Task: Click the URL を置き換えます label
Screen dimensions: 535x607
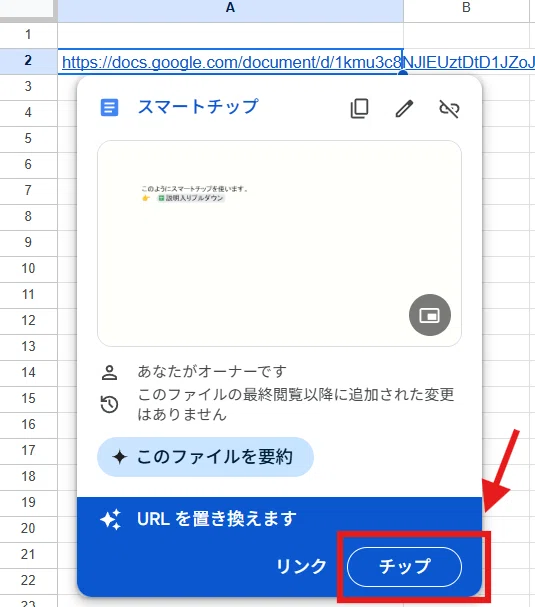Action: pyautogui.click(x=217, y=519)
